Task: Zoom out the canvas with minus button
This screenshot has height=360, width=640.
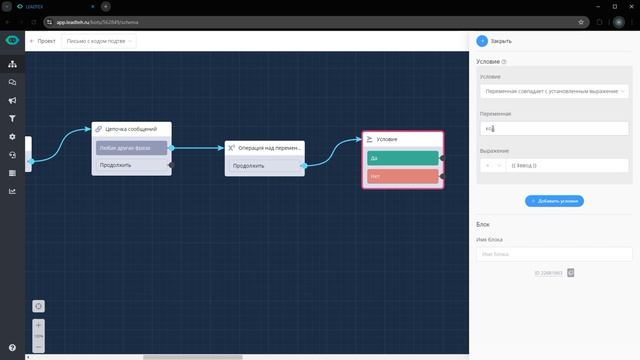Action: coord(38,347)
